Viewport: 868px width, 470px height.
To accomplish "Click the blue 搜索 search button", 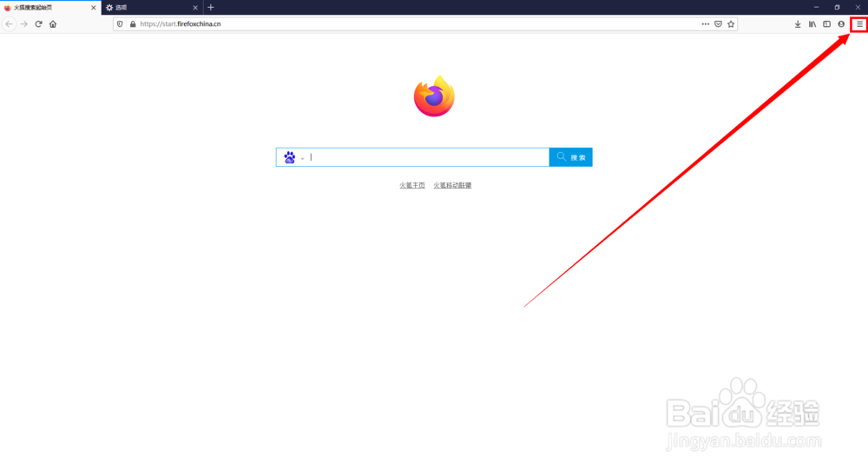I will point(571,157).
